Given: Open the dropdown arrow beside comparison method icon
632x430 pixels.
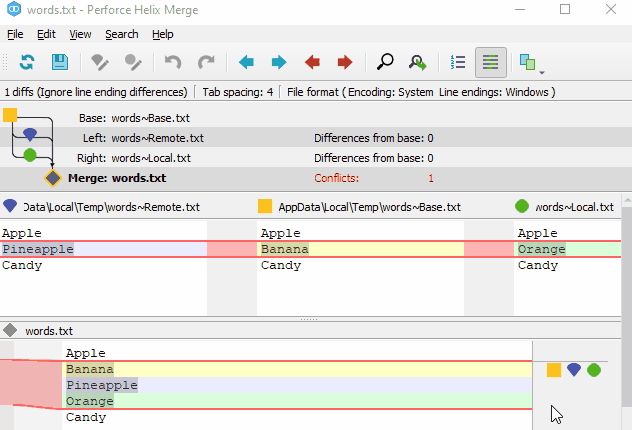Looking at the screenshot, I should (542, 73).
